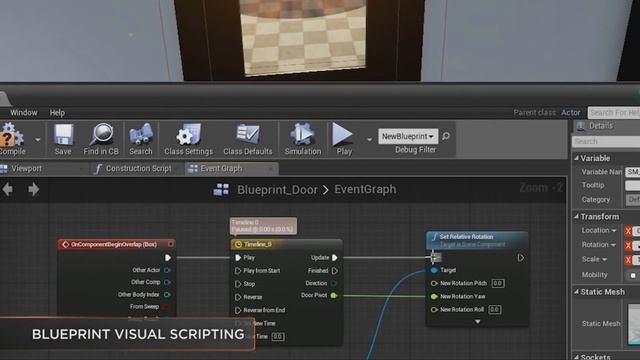
Task: Collapse the Variable section
Action: [576, 158]
